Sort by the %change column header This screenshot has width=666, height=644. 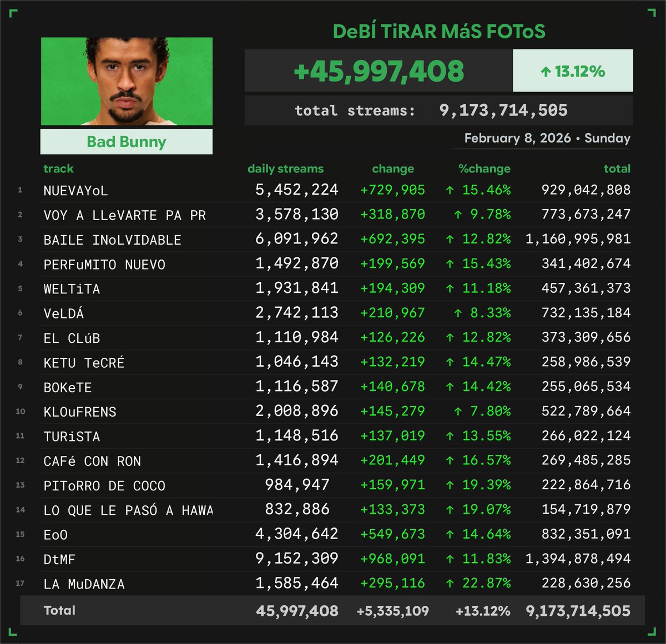486,169
